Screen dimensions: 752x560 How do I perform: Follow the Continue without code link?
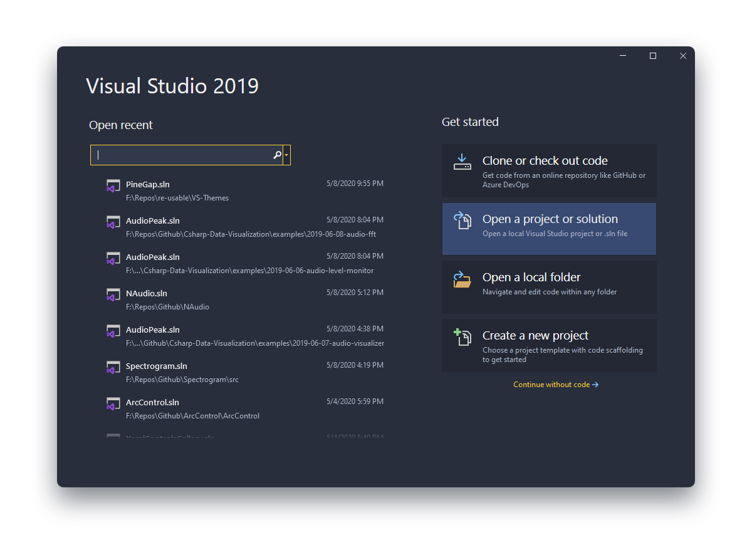pyautogui.click(x=556, y=385)
